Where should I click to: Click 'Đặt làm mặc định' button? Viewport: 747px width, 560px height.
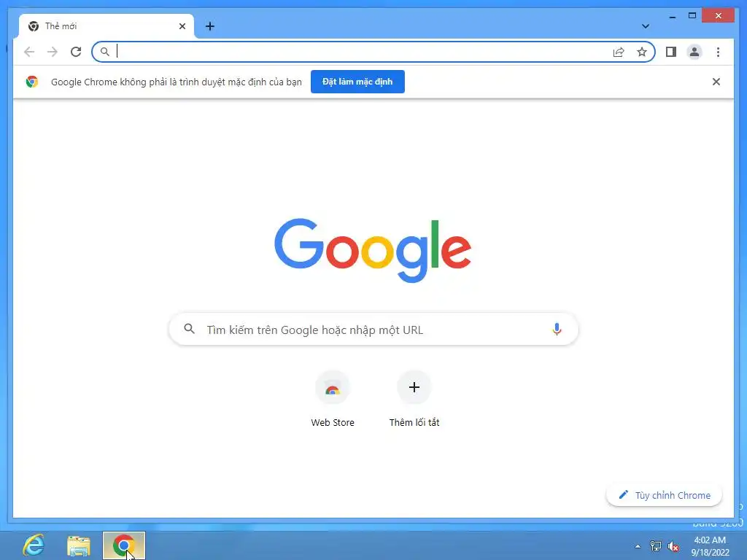357,82
